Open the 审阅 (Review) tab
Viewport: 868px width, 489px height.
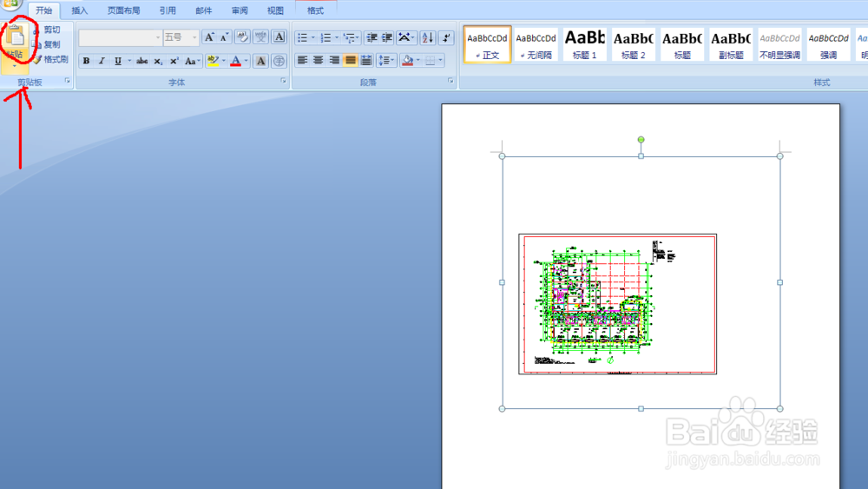240,10
